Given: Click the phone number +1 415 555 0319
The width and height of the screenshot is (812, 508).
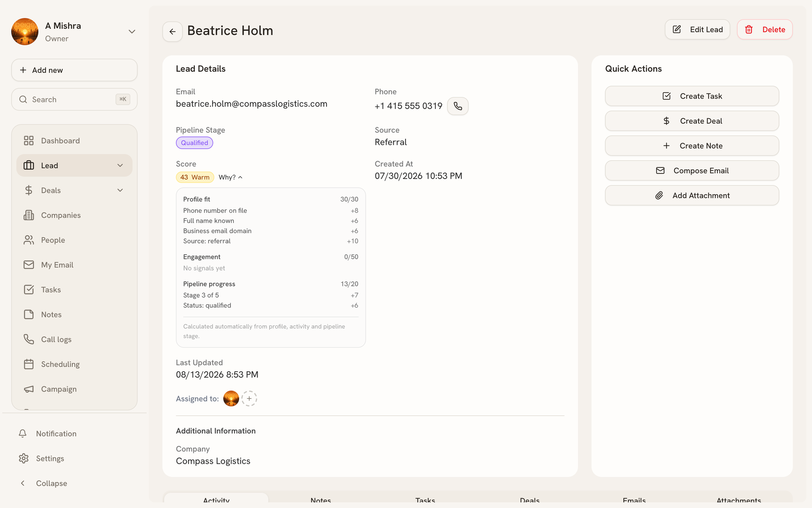Looking at the screenshot, I should [408, 106].
